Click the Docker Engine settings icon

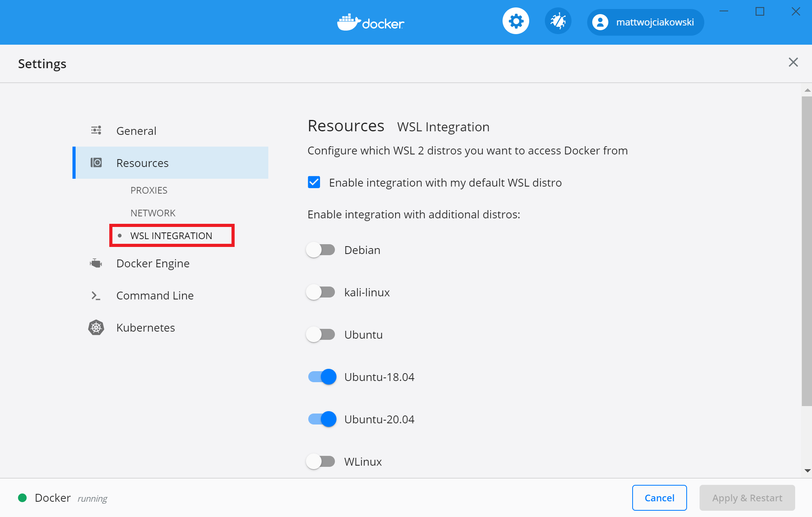pyautogui.click(x=96, y=263)
